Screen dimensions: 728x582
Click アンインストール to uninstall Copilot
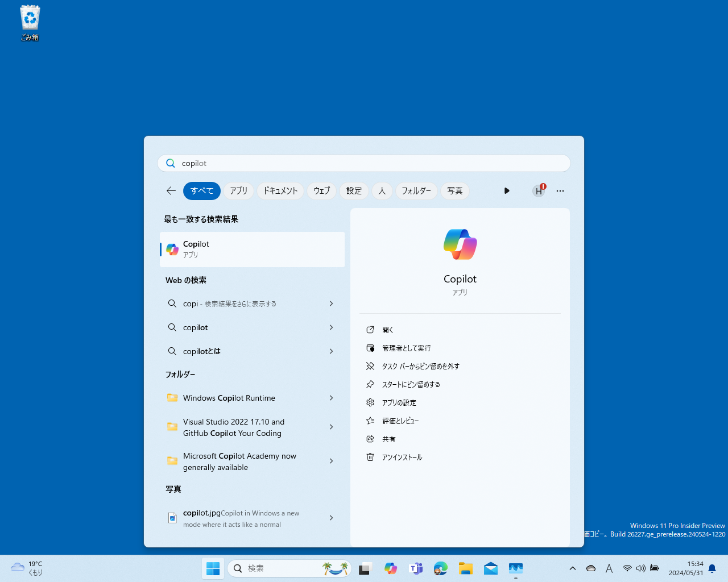[x=460, y=457]
